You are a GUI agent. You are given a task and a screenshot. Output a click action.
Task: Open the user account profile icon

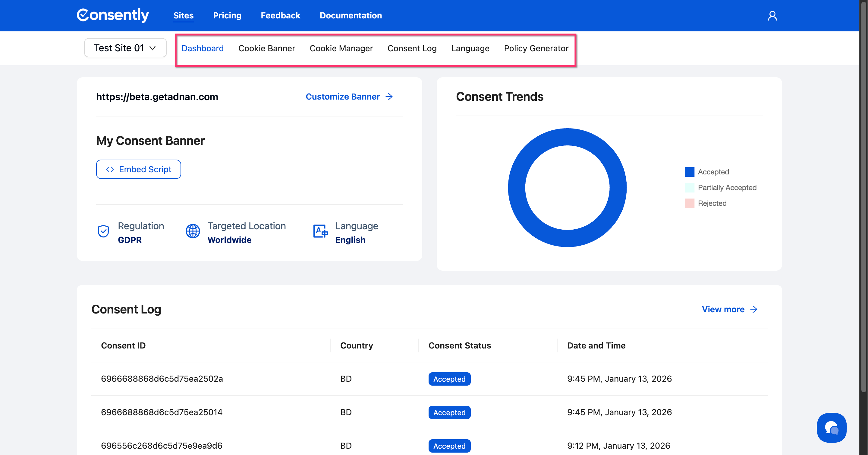tap(772, 16)
